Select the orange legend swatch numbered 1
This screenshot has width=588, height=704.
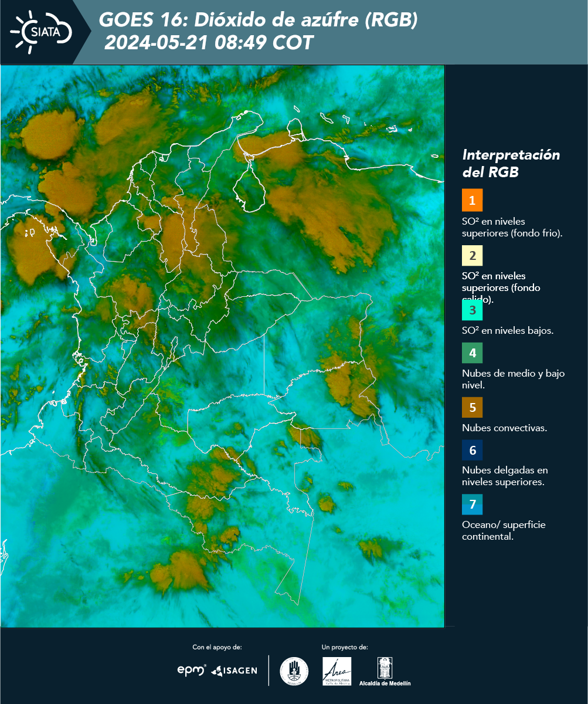[x=472, y=200]
